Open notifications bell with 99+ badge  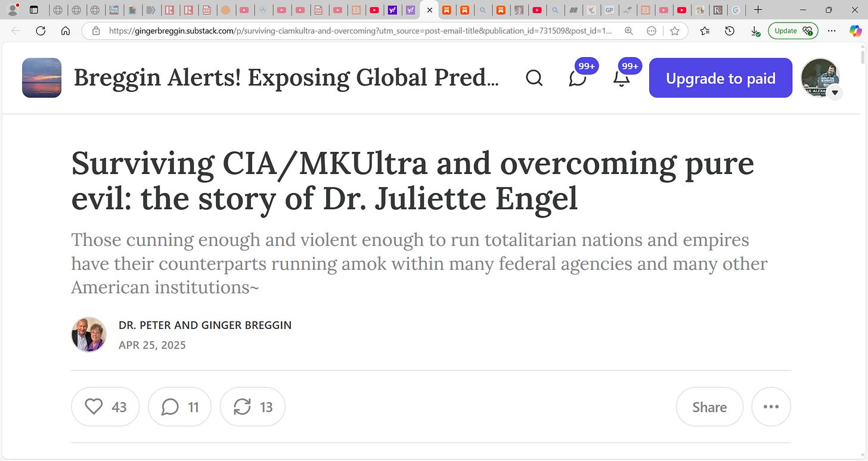(622, 78)
